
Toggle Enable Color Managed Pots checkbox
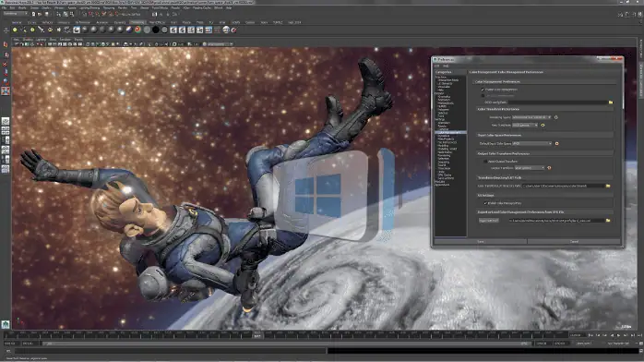(x=485, y=203)
